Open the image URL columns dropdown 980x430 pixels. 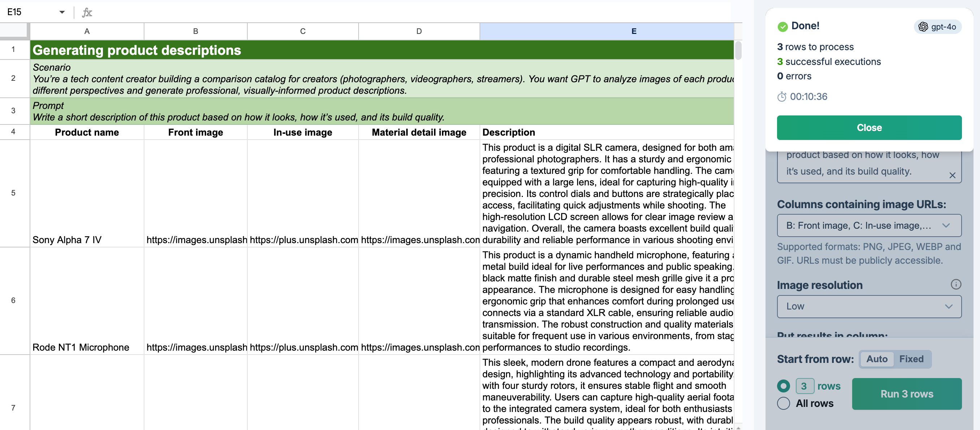[869, 225]
